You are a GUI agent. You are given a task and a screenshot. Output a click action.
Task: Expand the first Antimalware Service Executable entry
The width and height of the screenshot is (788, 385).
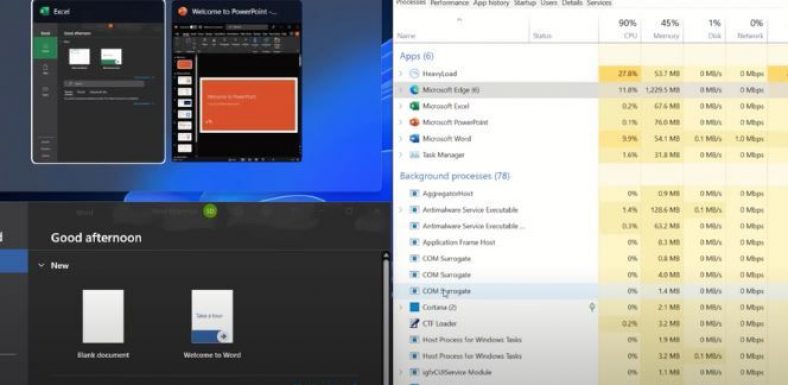(x=401, y=210)
